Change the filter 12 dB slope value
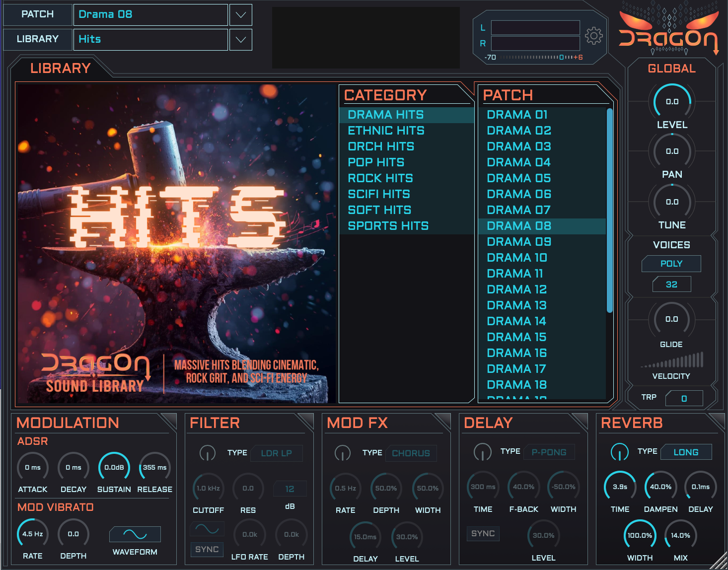Viewport: 728px width, 570px height. pos(290,489)
